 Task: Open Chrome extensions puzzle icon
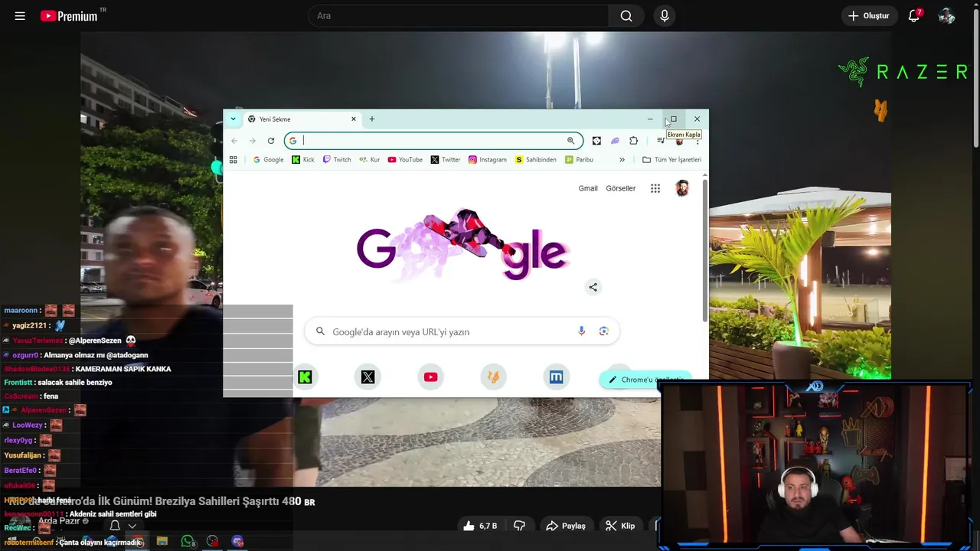pos(633,141)
